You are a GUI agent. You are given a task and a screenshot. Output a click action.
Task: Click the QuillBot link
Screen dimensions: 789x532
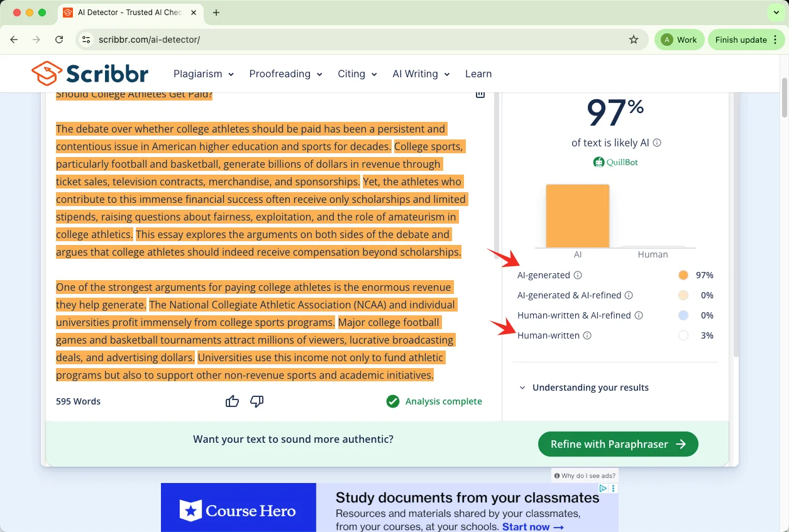tap(615, 162)
